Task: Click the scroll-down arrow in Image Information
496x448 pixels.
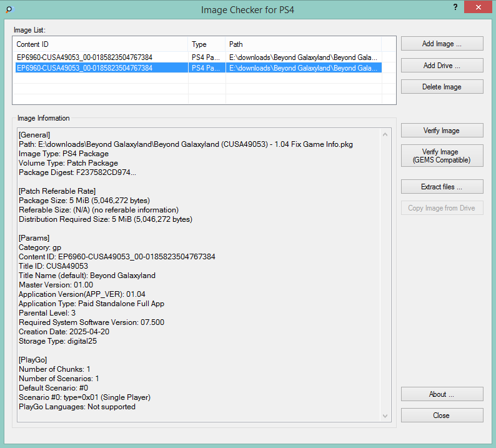Action: pos(385,416)
